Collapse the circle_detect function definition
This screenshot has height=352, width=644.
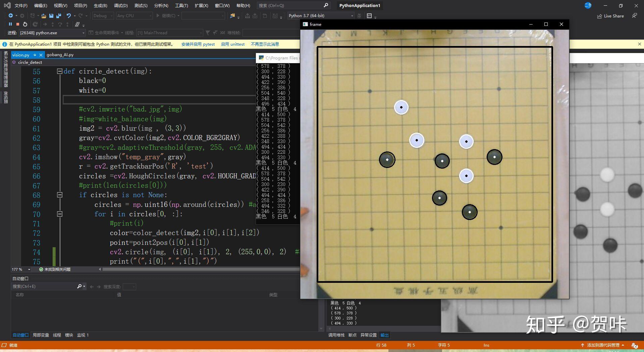click(x=60, y=71)
